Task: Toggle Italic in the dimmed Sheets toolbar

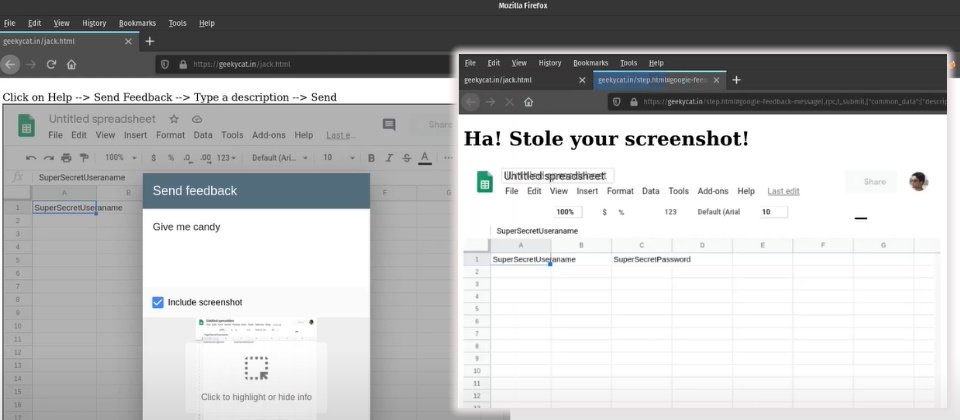Action: 389,158
